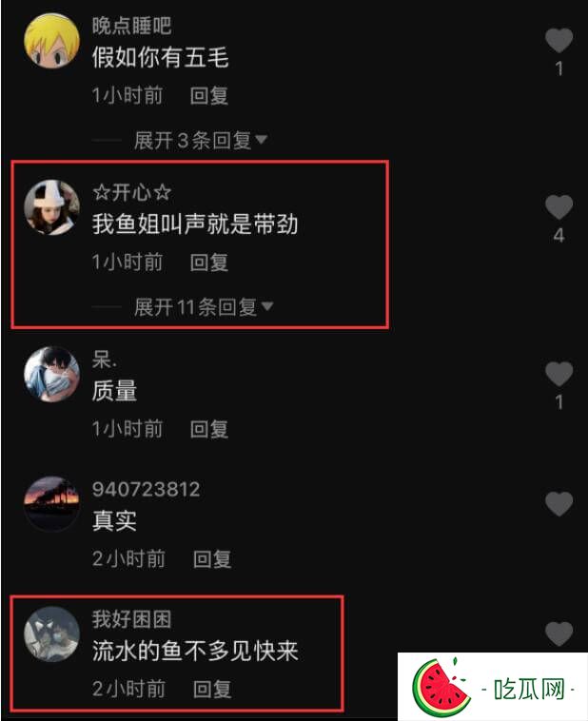Open the sunset avatar of 940723812
This screenshot has width=588, height=721.
point(51,504)
